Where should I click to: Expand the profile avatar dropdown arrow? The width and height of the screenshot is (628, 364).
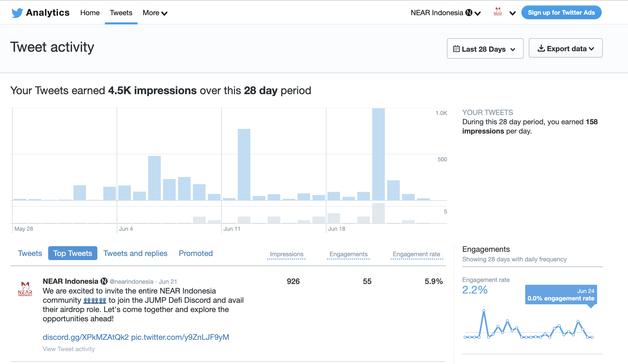(512, 13)
